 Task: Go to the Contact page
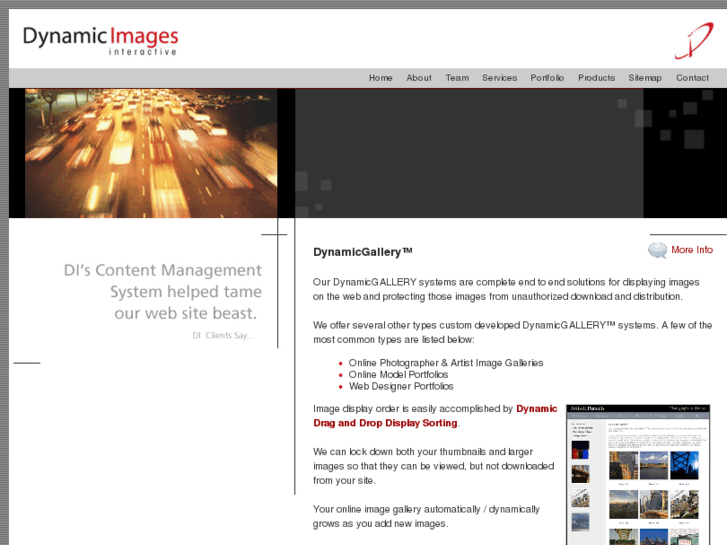[692, 78]
